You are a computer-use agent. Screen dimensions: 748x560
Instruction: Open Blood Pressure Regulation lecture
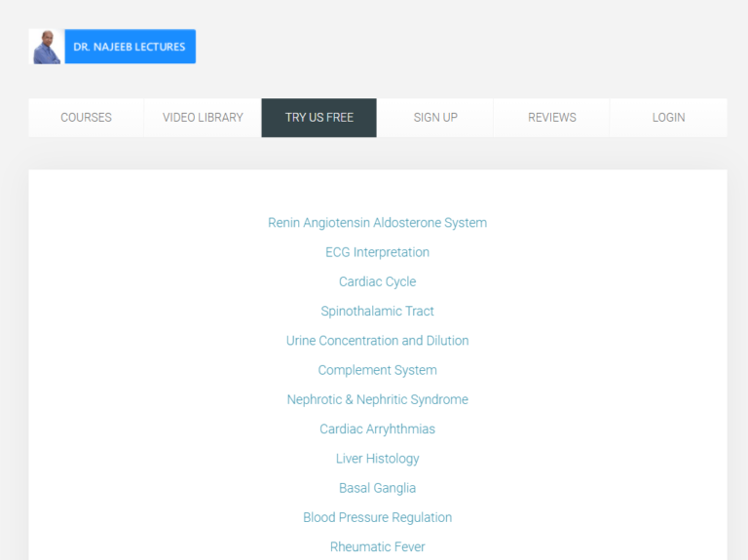coord(377,517)
